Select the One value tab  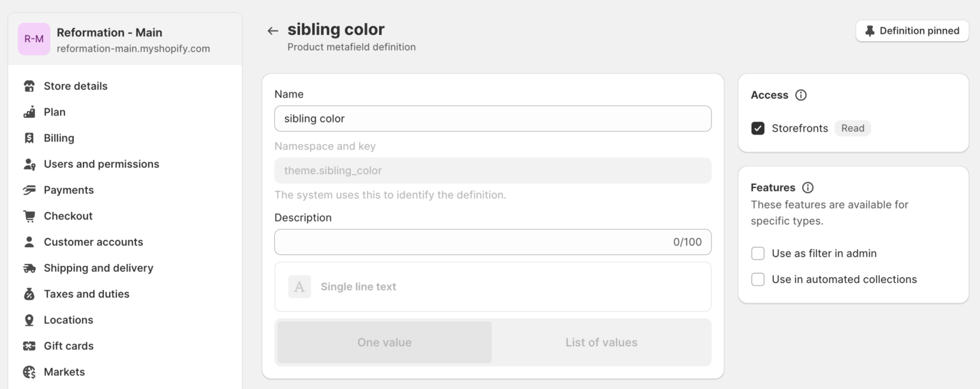point(383,342)
